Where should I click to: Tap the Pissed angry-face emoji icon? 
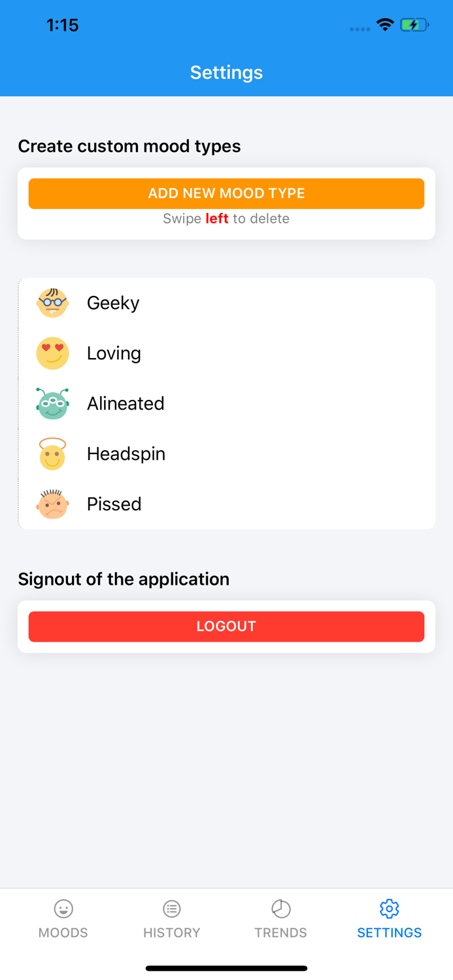pos(52,504)
